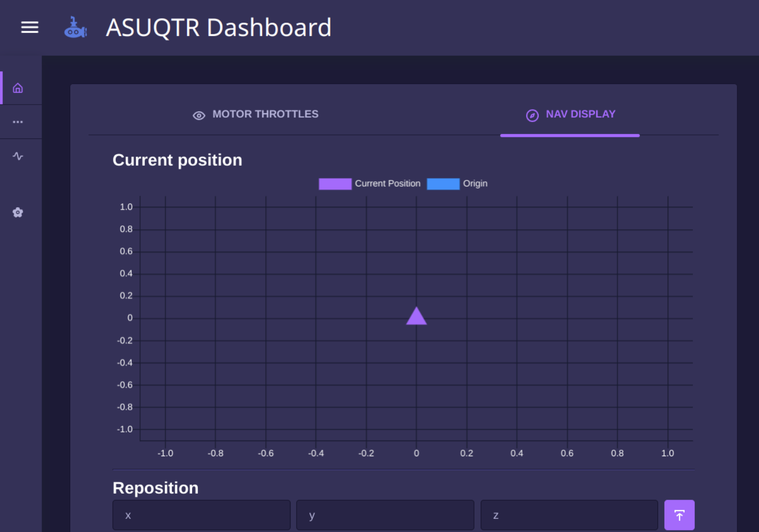Select the Home icon in the sidebar
The image size is (759, 532).
18,87
